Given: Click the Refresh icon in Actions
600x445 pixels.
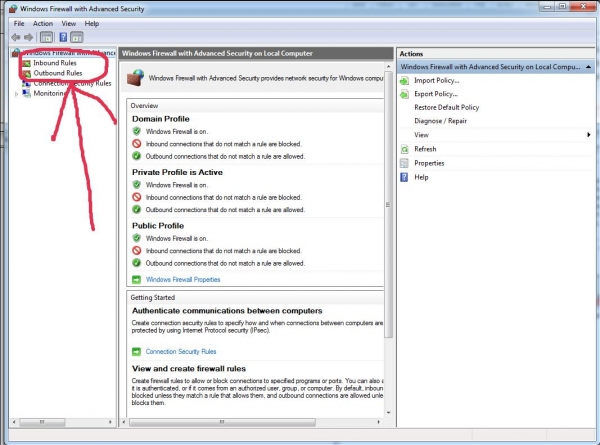Looking at the screenshot, I should coord(404,149).
